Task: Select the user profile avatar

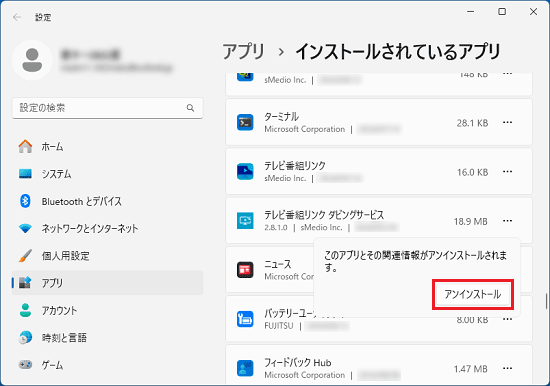Action: click(32, 60)
